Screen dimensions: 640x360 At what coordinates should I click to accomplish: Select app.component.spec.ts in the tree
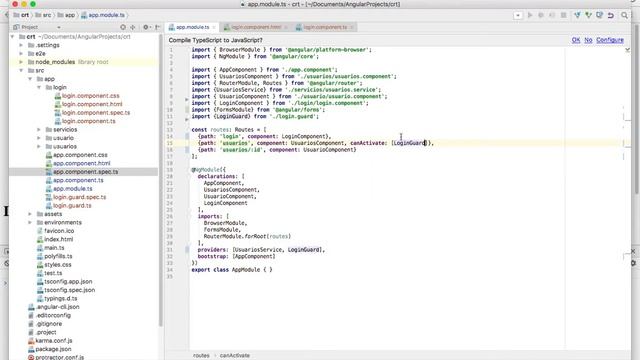click(x=85, y=172)
